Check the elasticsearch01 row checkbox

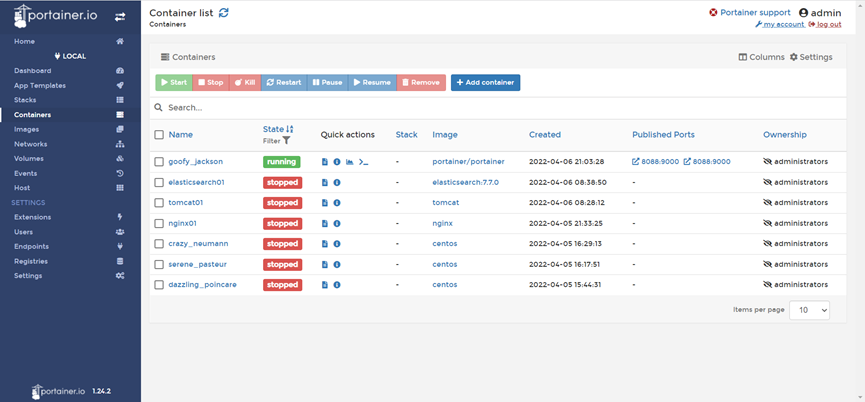(x=159, y=183)
